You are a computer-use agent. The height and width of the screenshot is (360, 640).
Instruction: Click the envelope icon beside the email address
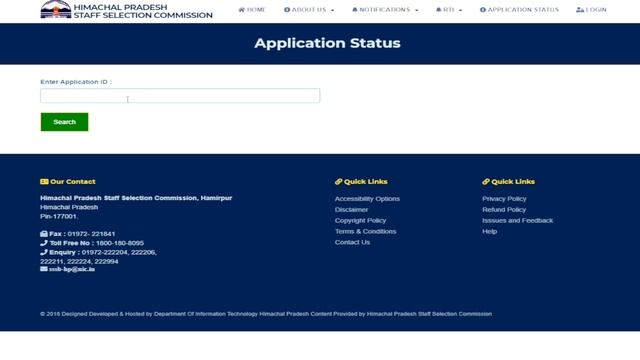pyautogui.click(x=44, y=269)
